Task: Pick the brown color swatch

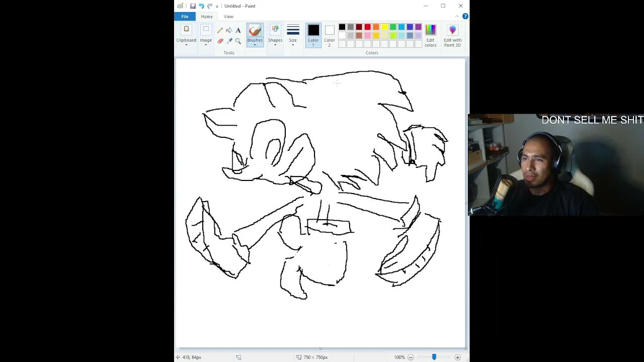Action: tap(359, 36)
